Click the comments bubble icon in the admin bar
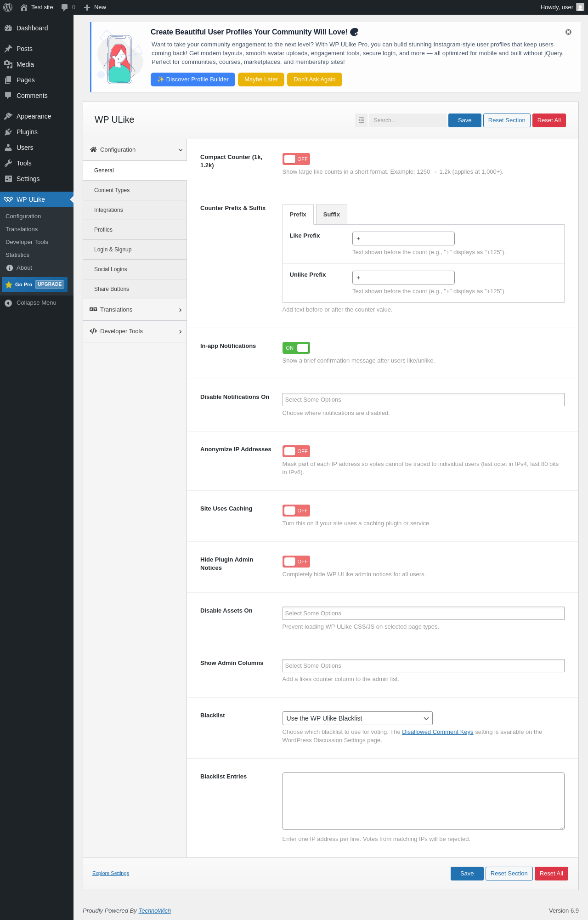 pyautogui.click(x=64, y=7)
